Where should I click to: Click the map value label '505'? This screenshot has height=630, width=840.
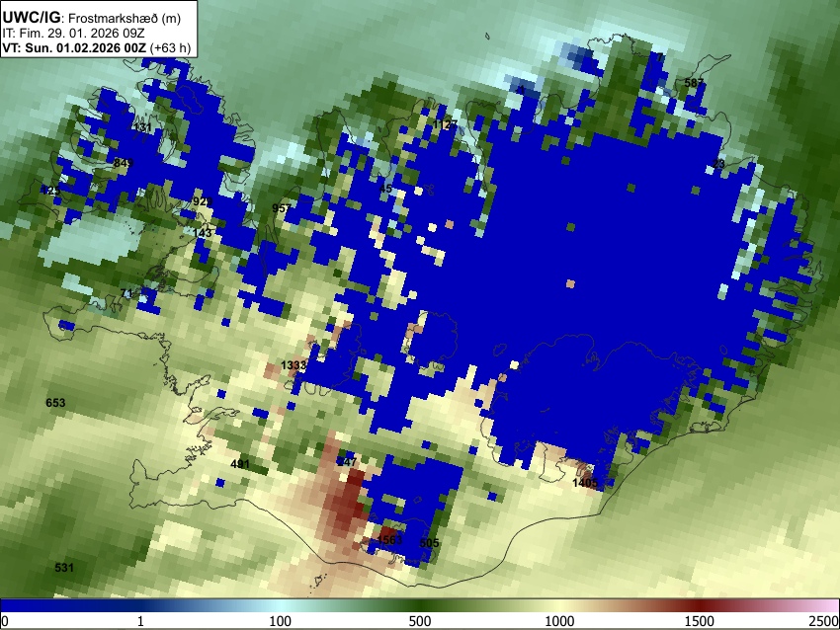(x=429, y=543)
